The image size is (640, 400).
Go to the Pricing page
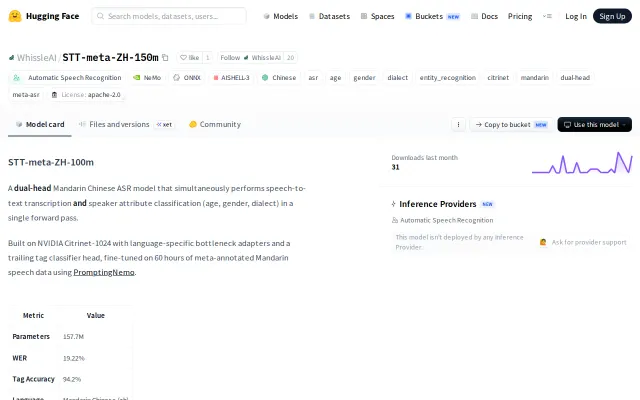(520, 16)
